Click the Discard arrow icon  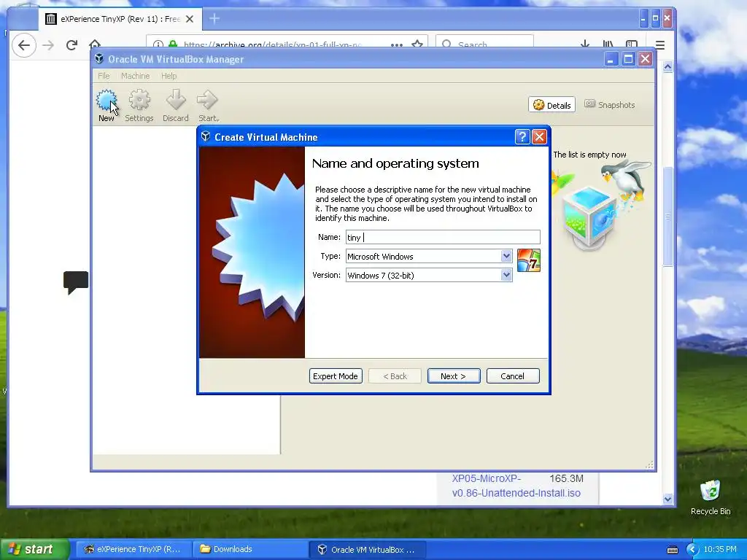click(x=176, y=100)
